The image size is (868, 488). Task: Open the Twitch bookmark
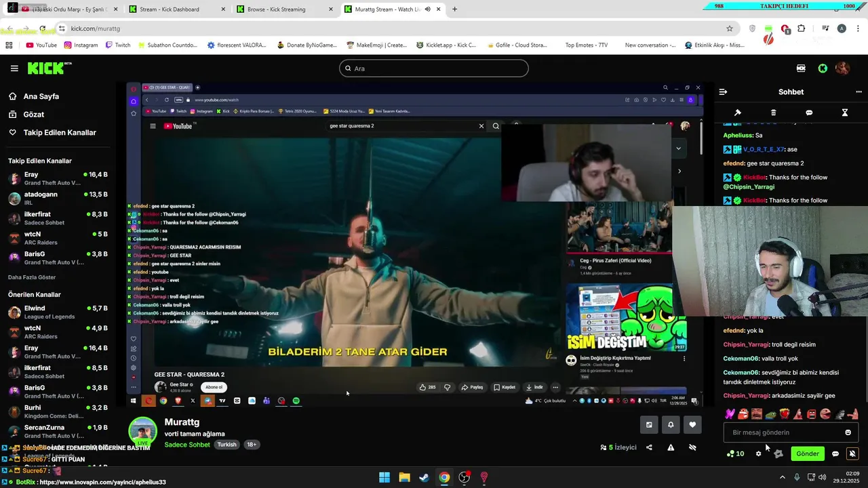point(118,45)
